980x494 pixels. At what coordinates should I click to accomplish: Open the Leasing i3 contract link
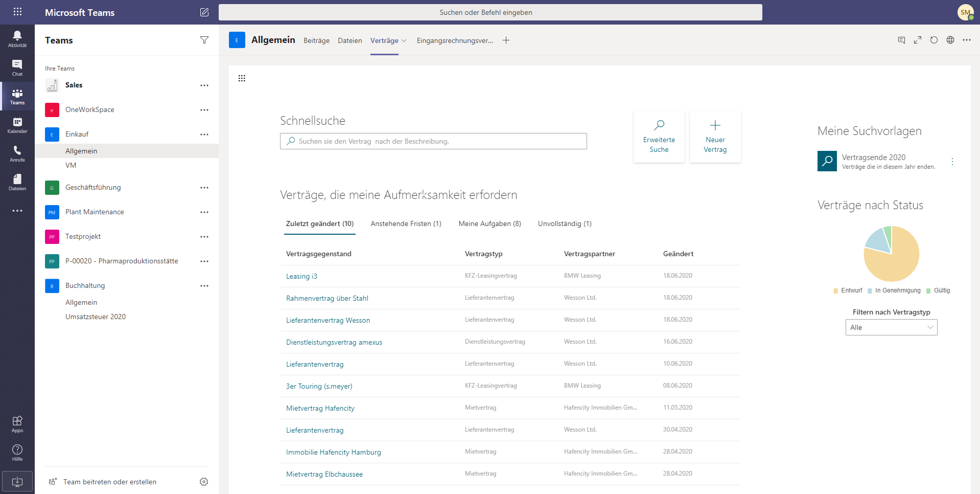[x=301, y=276]
